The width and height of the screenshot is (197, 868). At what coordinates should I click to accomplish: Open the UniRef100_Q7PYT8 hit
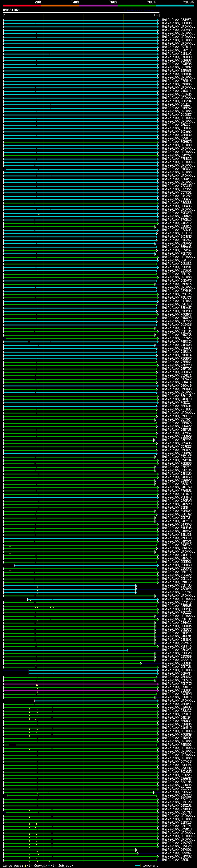pyautogui.click(x=177, y=50)
